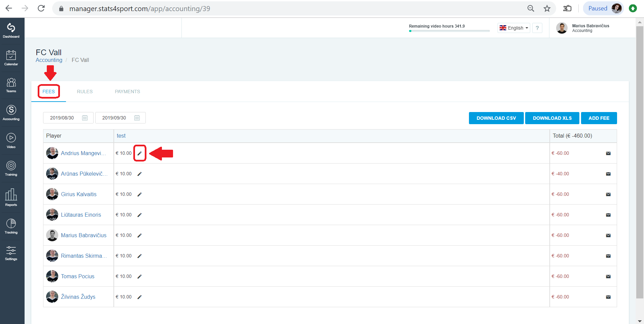Viewport: 644px width, 324px height.
Task: Edit the fee for Girius Kalvaitis
Action: 140,194
